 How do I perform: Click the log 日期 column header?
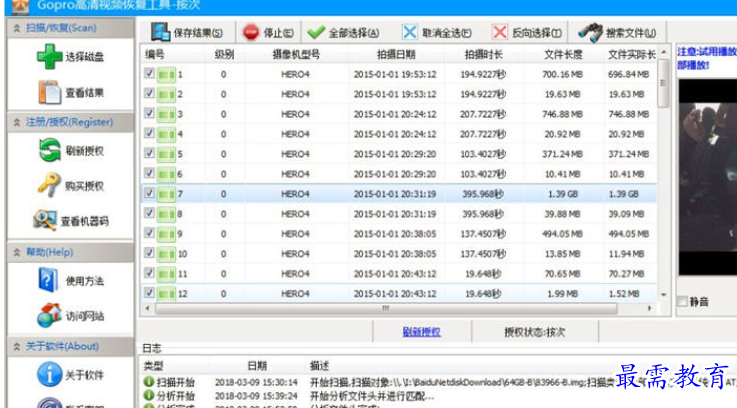pos(257,365)
